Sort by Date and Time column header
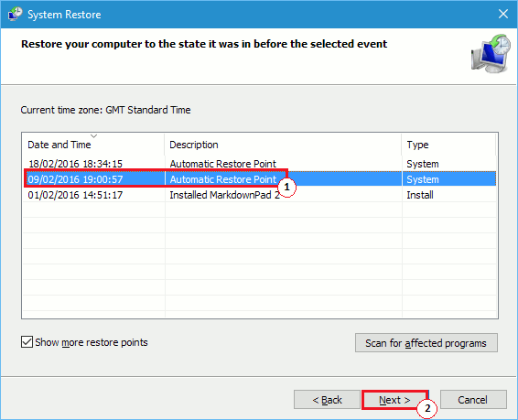 (93, 145)
